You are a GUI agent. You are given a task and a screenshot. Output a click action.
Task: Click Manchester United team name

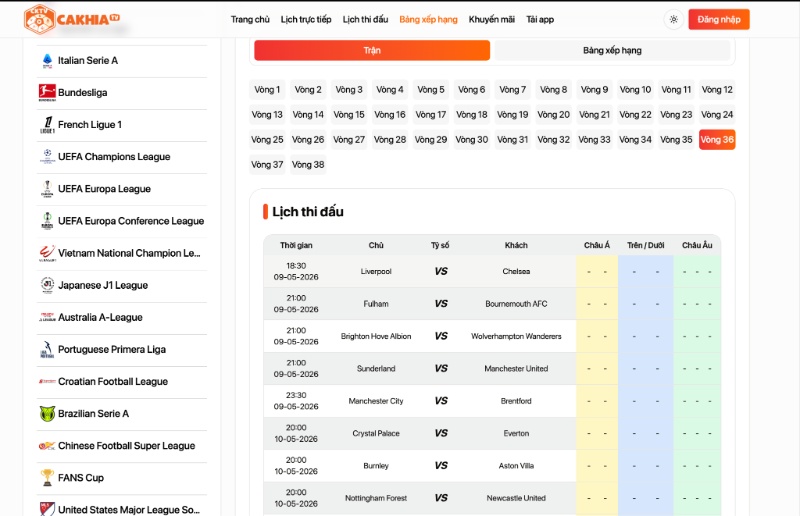(516, 368)
